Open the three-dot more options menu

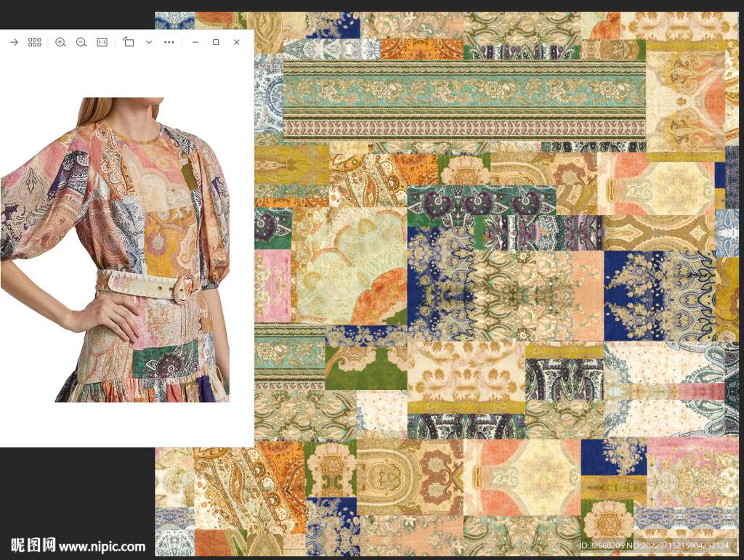click(169, 42)
